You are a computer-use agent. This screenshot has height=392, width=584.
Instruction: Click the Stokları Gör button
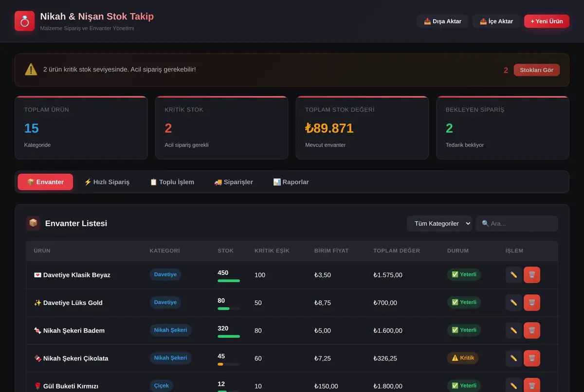click(x=537, y=70)
